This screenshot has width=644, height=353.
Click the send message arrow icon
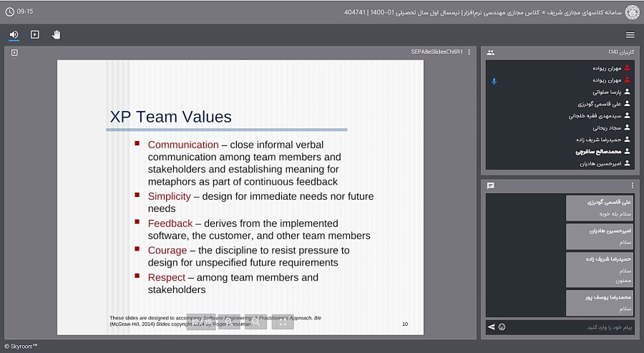tap(491, 327)
